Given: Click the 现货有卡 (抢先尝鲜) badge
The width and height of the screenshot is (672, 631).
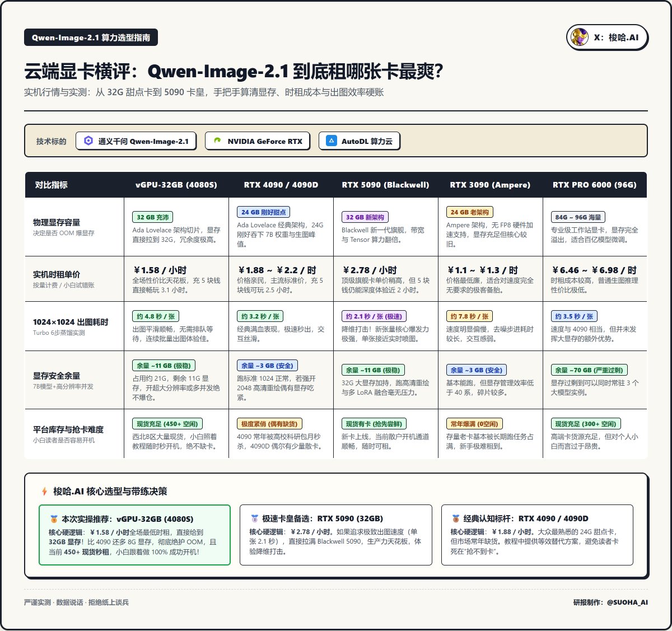Looking at the screenshot, I should [x=375, y=424].
